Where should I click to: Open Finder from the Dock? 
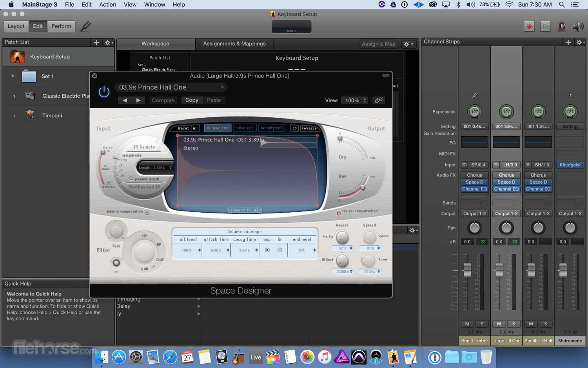tap(102, 357)
